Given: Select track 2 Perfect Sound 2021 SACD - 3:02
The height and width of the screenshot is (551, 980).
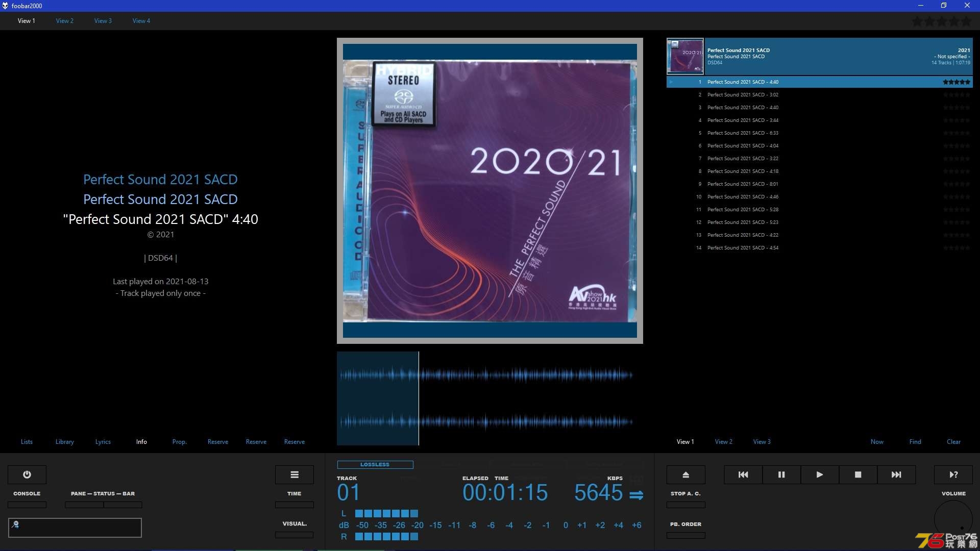Looking at the screenshot, I should coord(820,95).
